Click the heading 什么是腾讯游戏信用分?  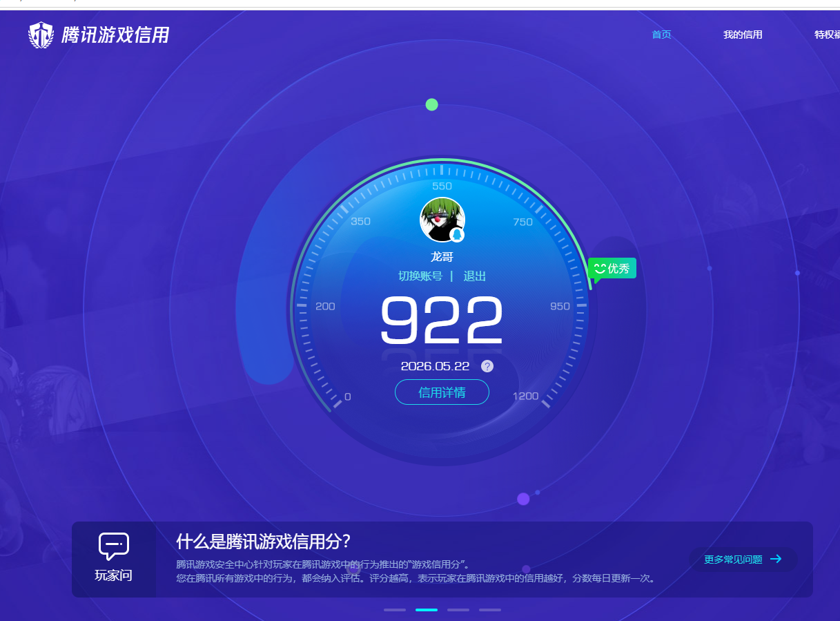tap(263, 541)
